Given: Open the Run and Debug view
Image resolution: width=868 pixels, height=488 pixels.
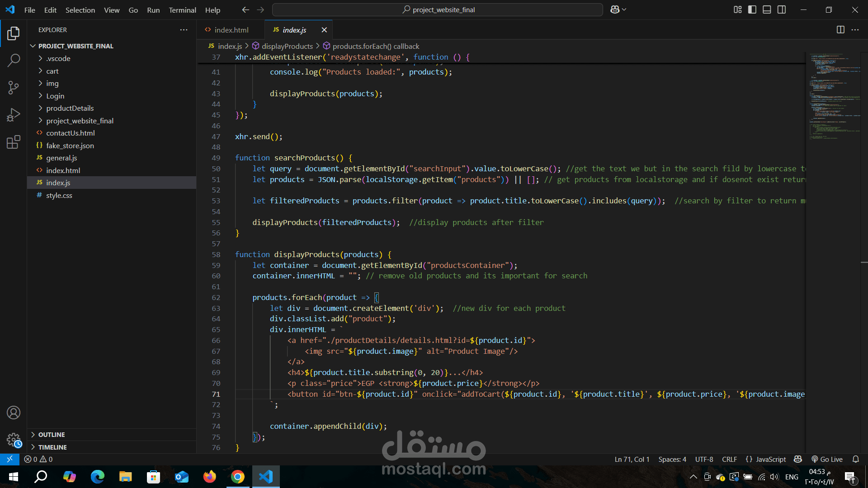Looking at the screenshot, I should pos(14,115).
